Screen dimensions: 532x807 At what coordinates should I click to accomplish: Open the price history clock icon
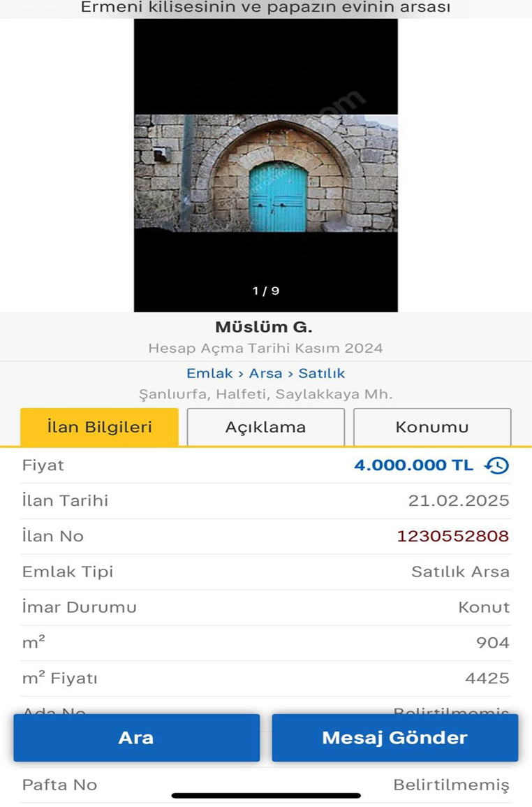tap(496, 465)
